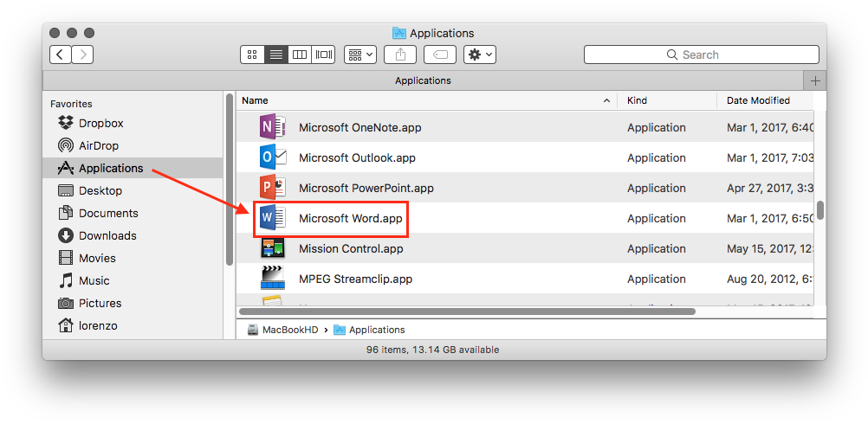Switch to Cover Flow view
Screen dimensions: 868x424
(x=323, y=55)
